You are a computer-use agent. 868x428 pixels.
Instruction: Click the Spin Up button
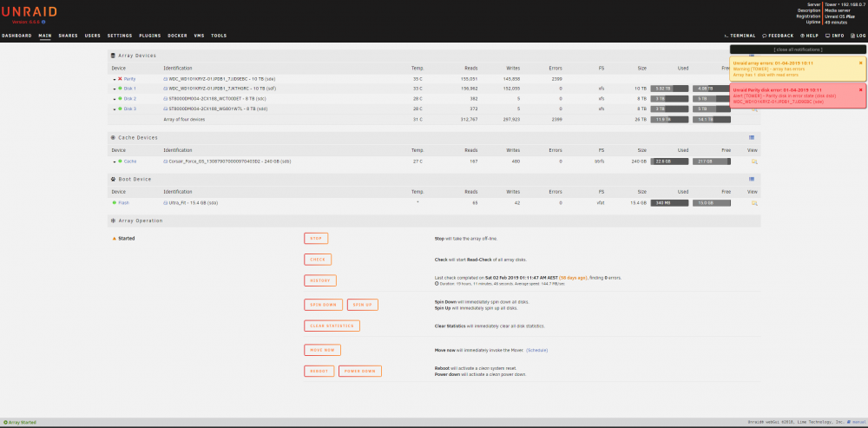363,305
